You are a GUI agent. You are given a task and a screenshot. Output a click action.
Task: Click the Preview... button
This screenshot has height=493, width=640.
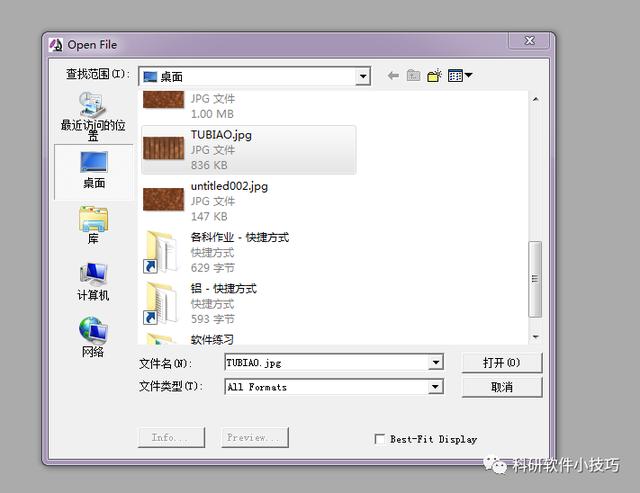255,437
